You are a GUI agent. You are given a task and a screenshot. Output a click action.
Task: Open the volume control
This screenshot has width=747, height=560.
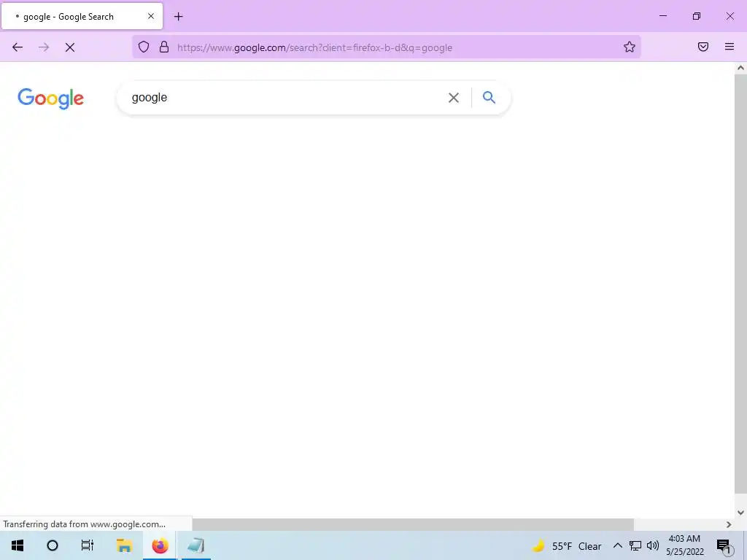[653, 545]
